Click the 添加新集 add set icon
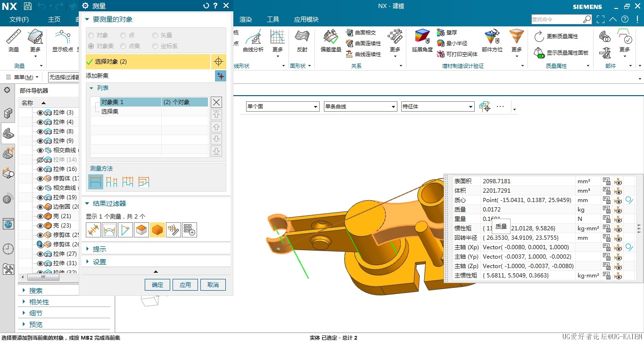The image size is (644, 342). pyautogui.click(x=220, y=76)
